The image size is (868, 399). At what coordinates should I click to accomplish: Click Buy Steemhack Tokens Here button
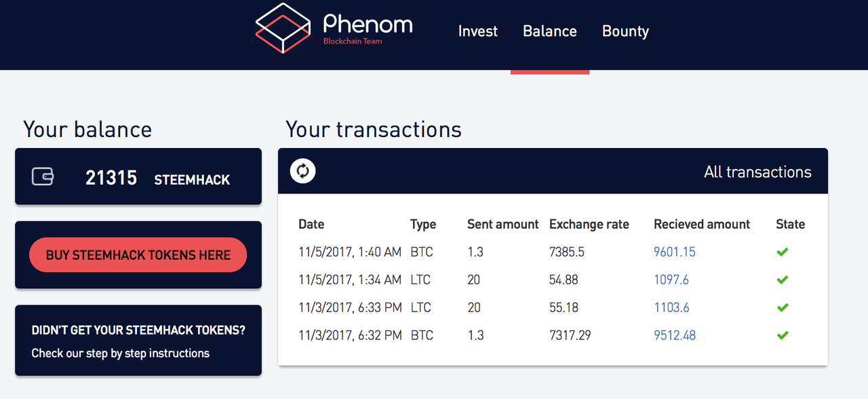click(x=138, y=255)
